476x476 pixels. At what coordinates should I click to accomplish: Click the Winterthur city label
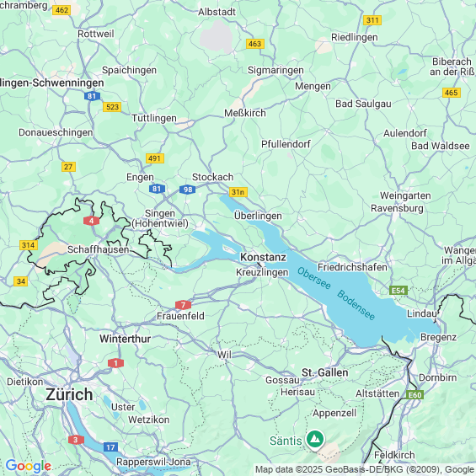(125, 339)
